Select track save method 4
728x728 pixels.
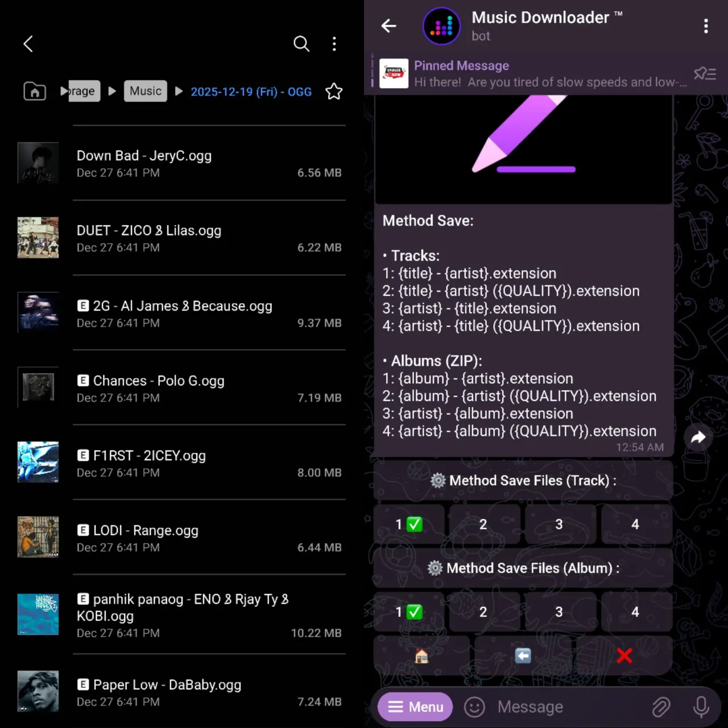pos(636,524)
